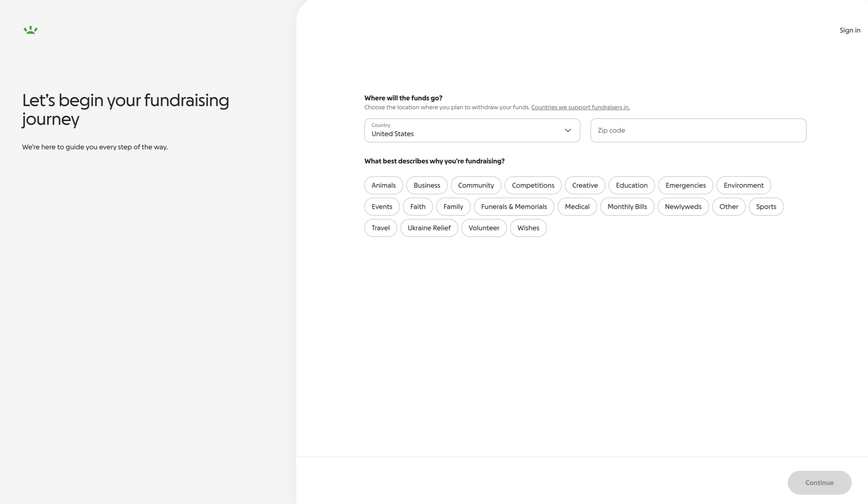Select the Creative category chip
The width and height of the screenshot is (868, 504).
(585, 185)
